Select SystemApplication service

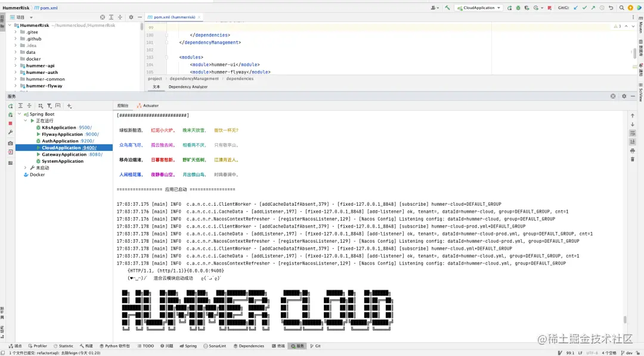[x=63, y=162]
